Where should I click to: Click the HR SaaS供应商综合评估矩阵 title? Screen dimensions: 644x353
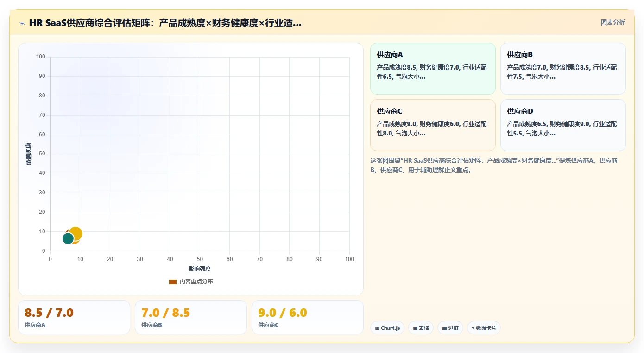(x=165, y=23)
